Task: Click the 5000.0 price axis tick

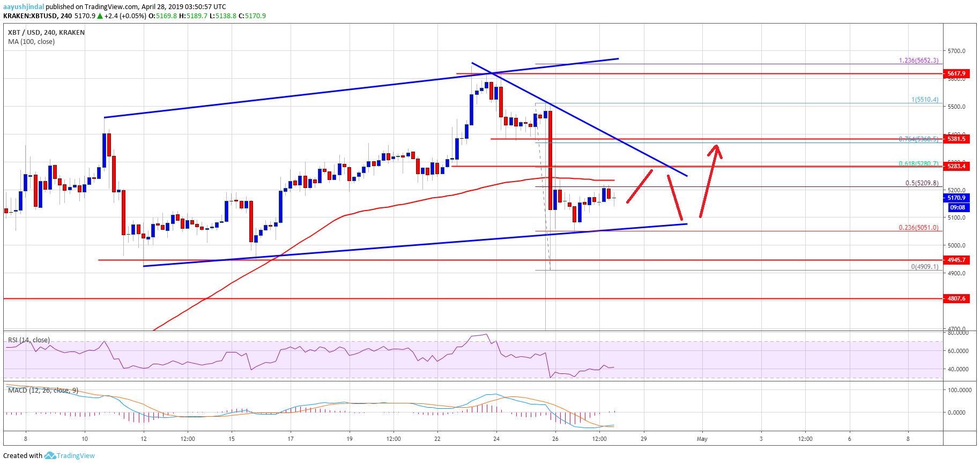Action: coord(956,245)
